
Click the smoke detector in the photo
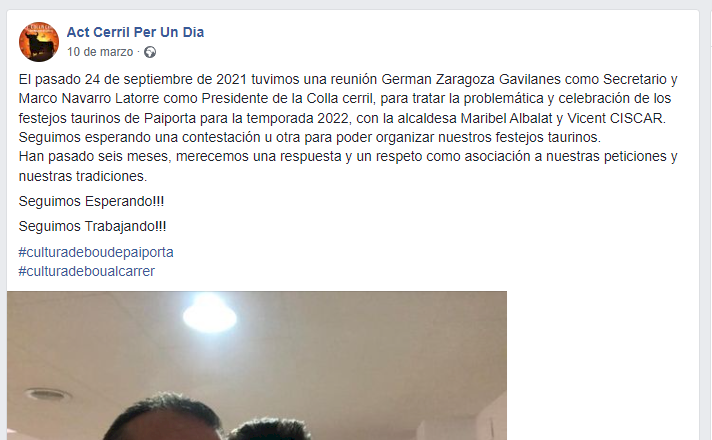(47, 394)
